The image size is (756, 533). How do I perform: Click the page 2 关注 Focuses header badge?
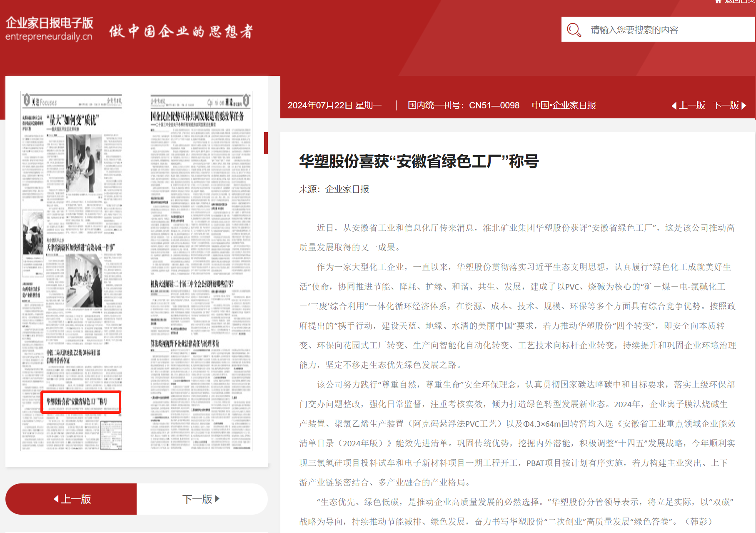(40, 101)
